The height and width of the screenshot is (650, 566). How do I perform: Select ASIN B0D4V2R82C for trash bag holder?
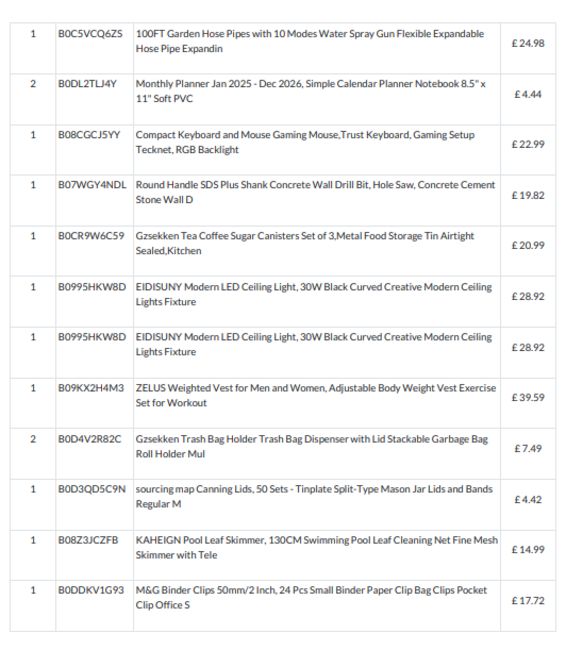pyautogui.click(x=90, y=439)
